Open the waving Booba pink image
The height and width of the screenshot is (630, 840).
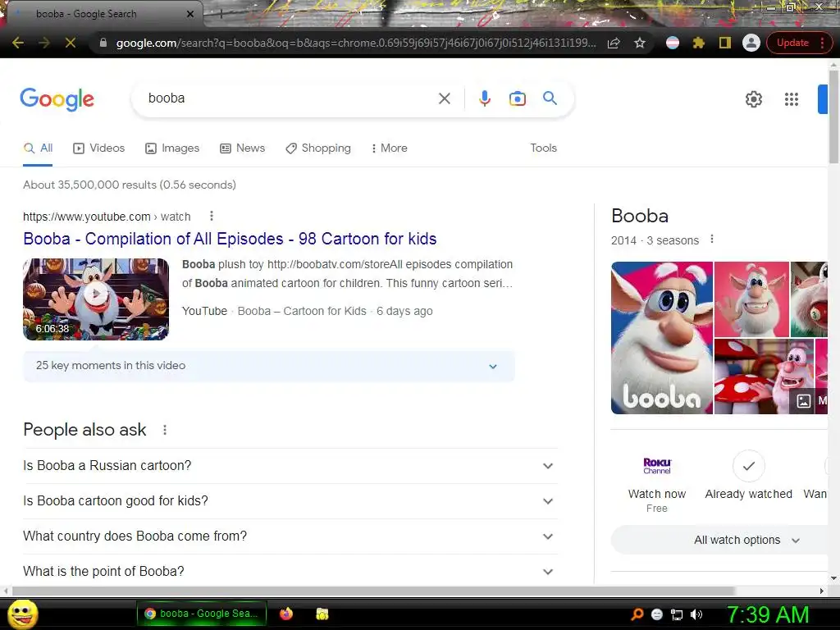(751, 299)
